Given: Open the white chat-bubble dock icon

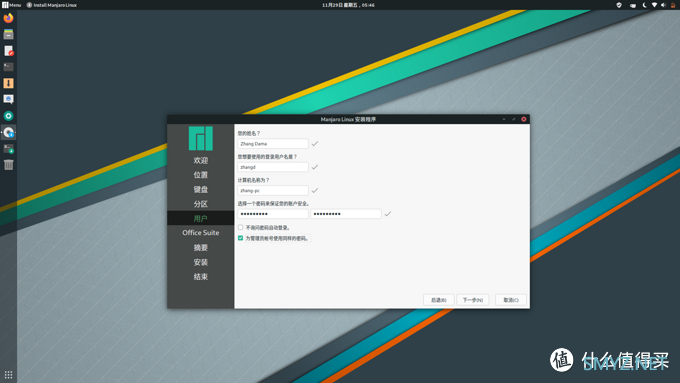Looking at the screenshot, I should coord(8,99).
